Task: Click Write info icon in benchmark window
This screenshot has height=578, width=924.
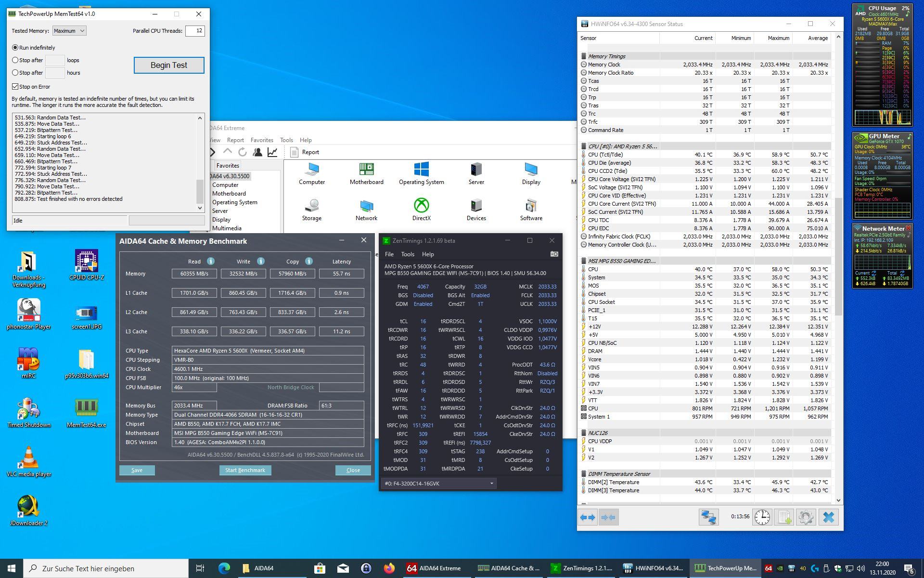Action: coord(260,261)
